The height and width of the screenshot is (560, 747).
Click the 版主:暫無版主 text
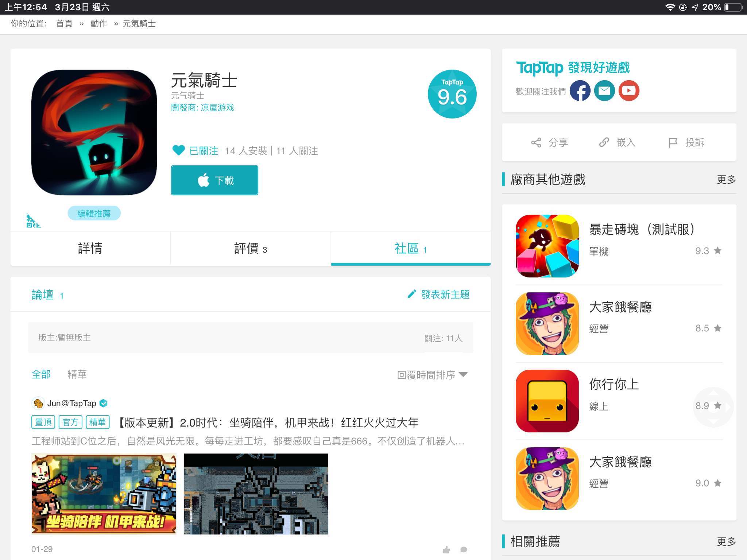click(65, 338)
